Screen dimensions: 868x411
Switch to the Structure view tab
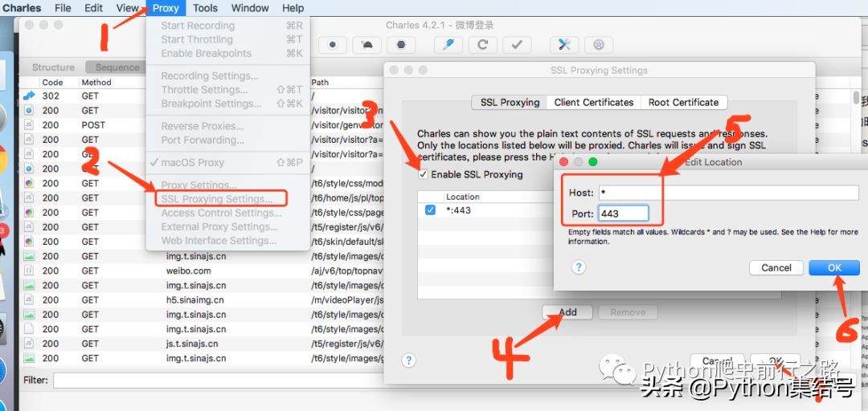(x=53, y=67)
